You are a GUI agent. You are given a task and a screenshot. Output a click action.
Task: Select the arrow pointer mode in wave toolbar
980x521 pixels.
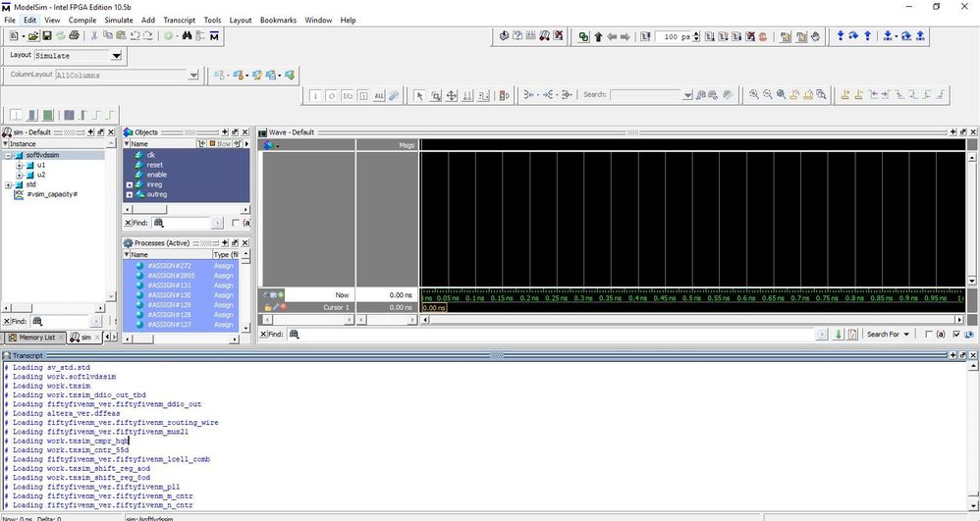(x=419, y=95)
